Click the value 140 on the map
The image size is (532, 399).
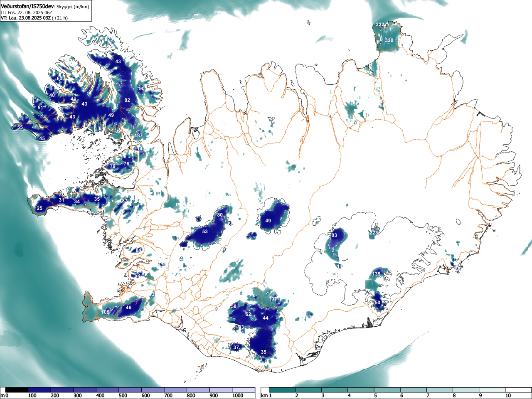tap(141, 149)
